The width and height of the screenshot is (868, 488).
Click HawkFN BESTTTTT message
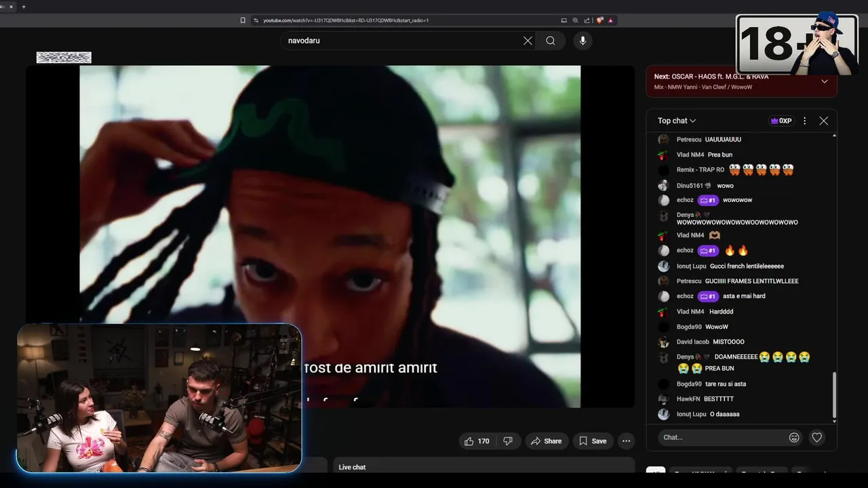point(719,399)
